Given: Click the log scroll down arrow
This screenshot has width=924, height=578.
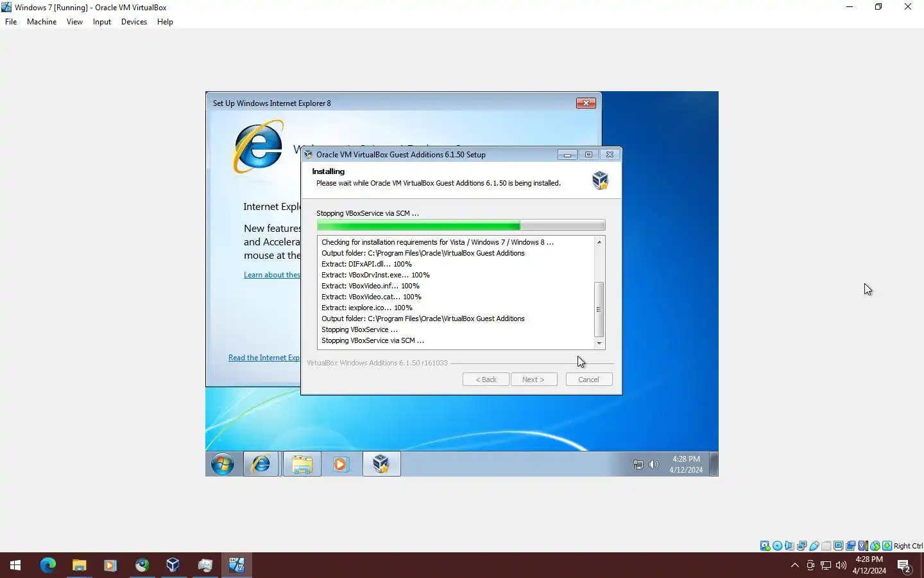Looking at the screenshot, I should 599,344.
